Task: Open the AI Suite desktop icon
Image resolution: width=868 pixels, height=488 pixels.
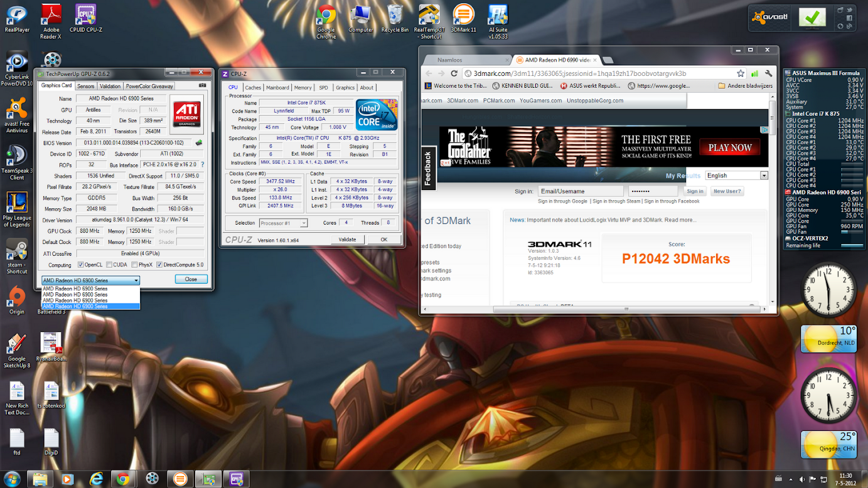Action: pos(498,21)
